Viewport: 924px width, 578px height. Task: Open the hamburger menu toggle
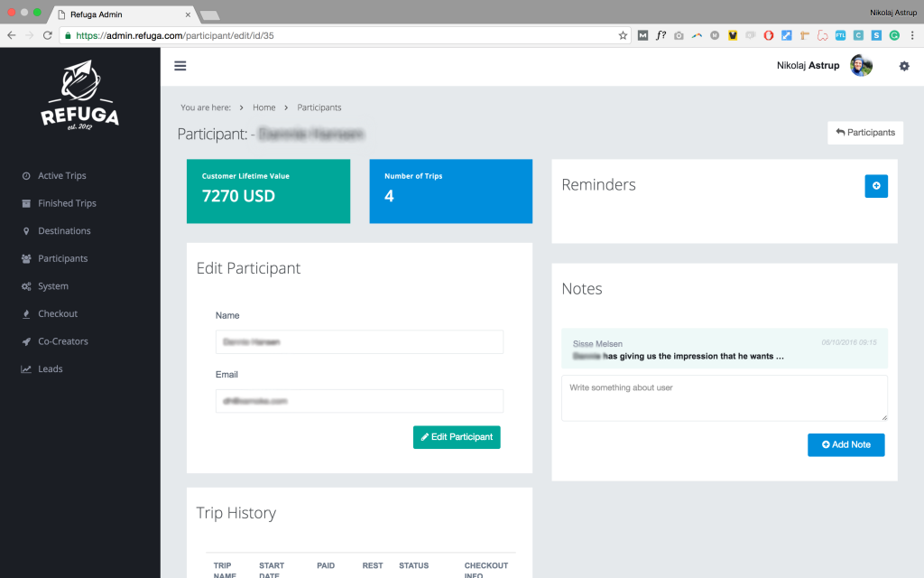(x=180, y=66)
